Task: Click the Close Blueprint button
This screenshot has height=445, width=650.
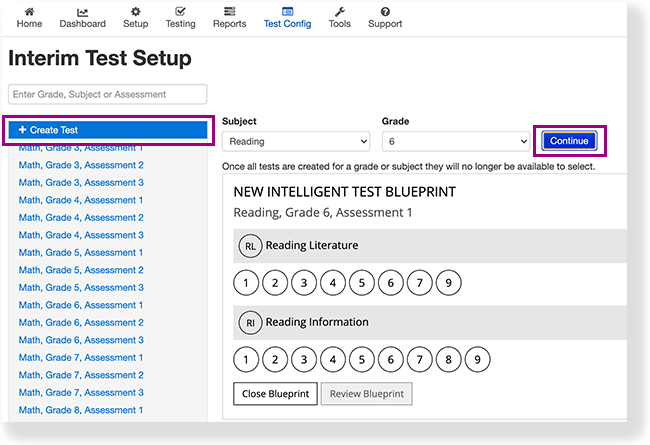Action: coord(275,394)
